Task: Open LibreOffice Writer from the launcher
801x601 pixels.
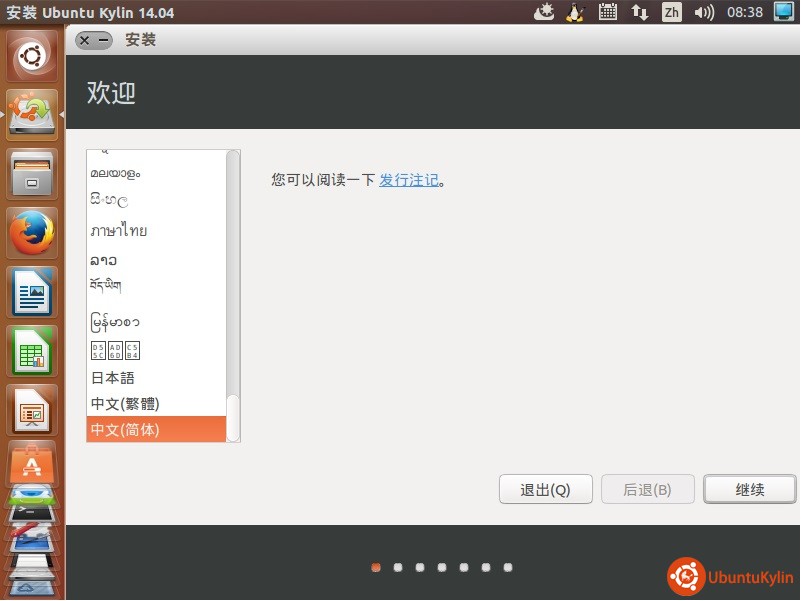Action: coord(33,293)
